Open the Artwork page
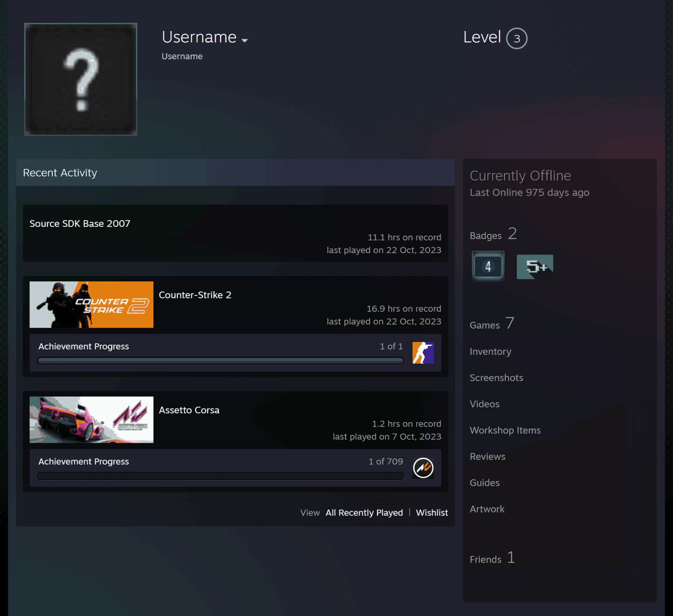The height and width of the screenshot is (616, 673). [x=487, y=509]
